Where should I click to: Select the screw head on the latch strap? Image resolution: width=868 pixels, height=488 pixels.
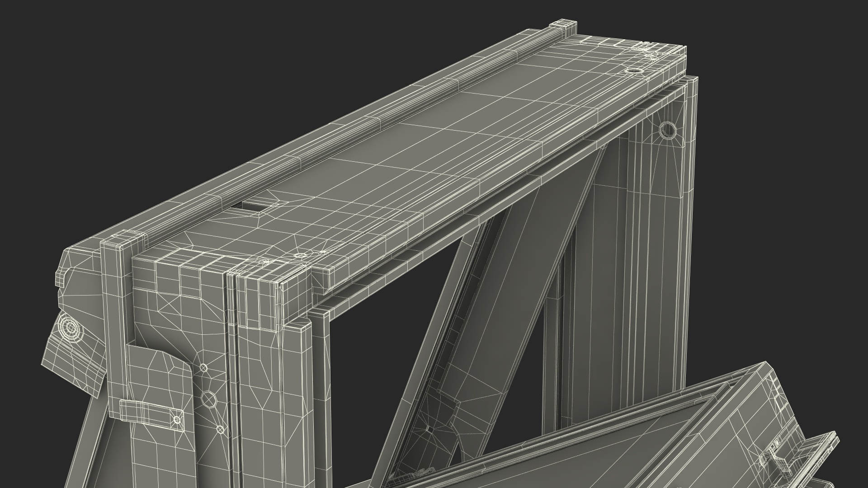click(x=177, y=420)
